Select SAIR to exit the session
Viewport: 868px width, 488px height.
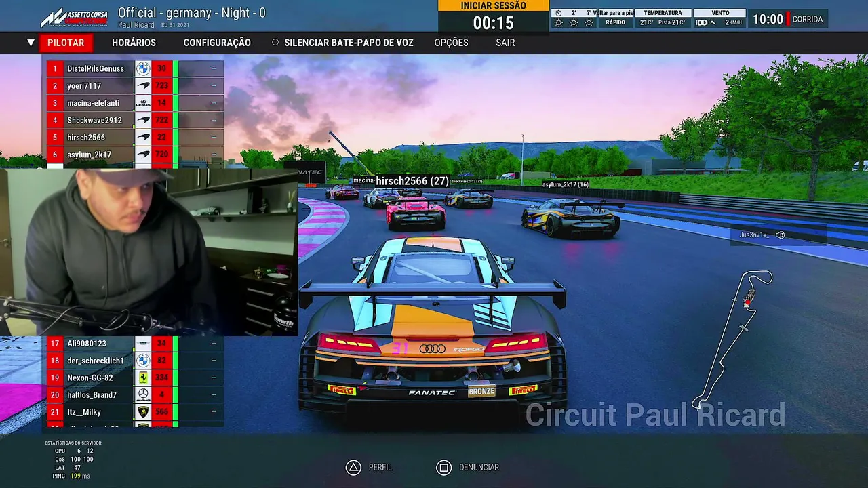tap(505, 43)
